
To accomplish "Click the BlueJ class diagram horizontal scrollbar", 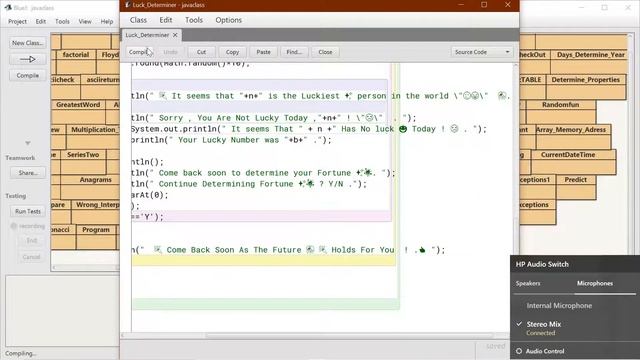I will [85, 267].
